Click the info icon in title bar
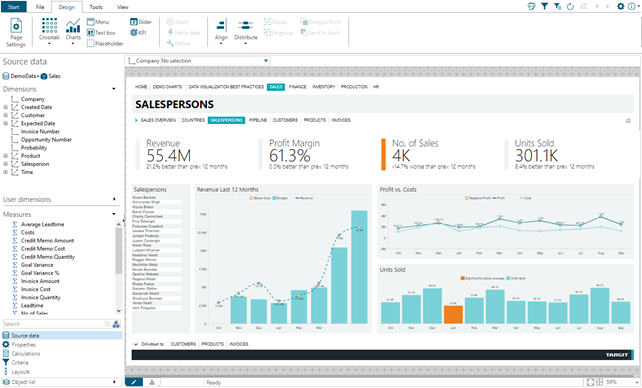Image resolution: width=642 pixels, height=388 pixels. pyautogui.click(x=632, y=7)
